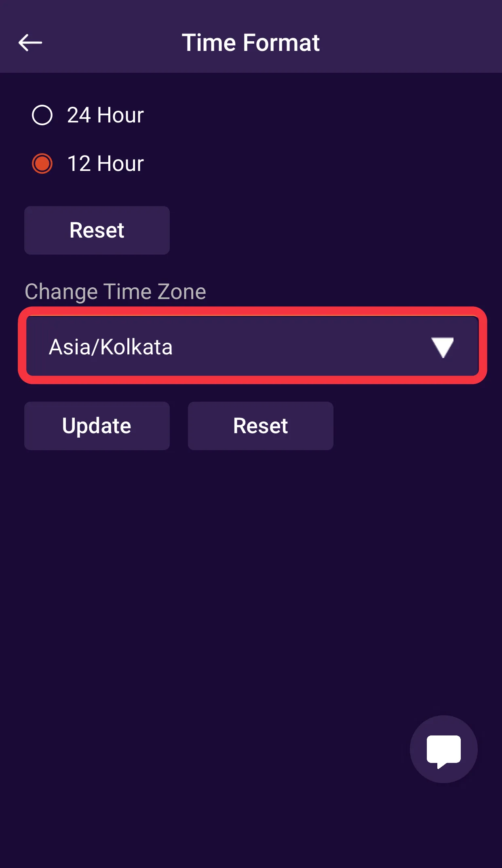Reset the time zone to default
Viewport: 502px width, 868px height.
260,426
